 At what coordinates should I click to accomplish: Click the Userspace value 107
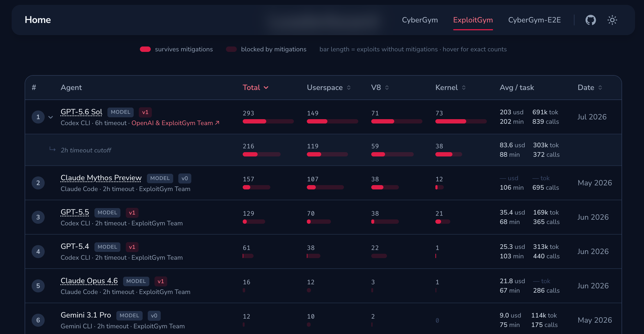pos(313,179)
